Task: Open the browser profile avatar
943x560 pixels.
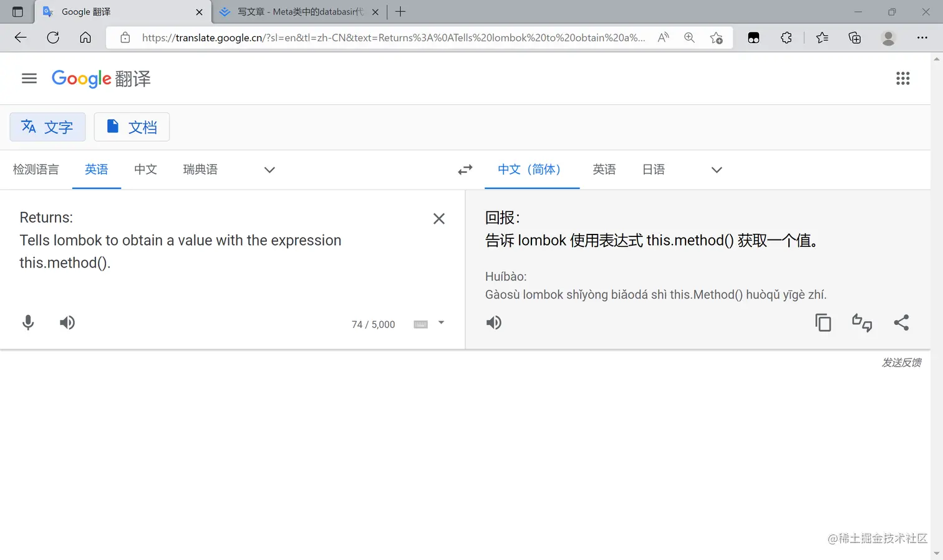Action: 888,37
